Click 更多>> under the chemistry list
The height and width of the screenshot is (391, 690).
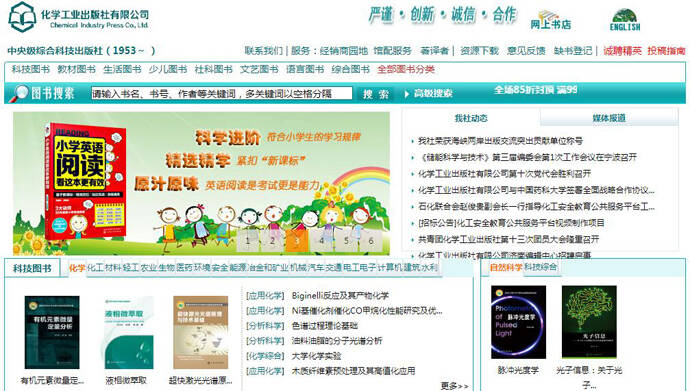455,386
